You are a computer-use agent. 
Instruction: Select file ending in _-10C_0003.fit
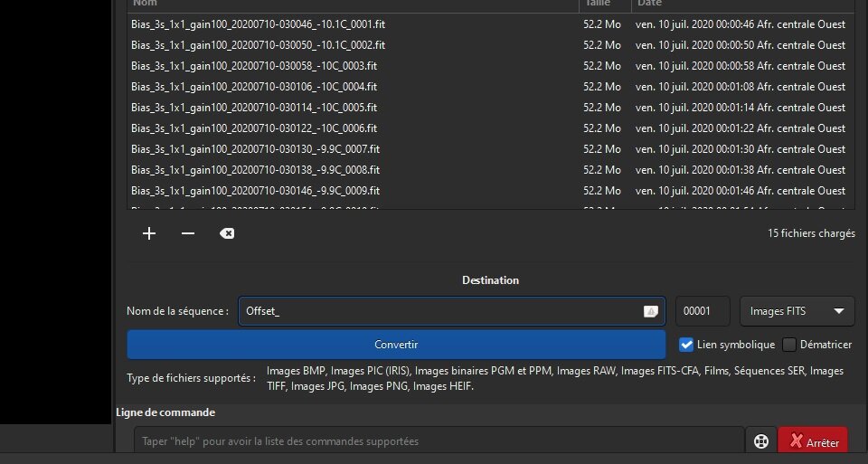[x=254, y=66]
